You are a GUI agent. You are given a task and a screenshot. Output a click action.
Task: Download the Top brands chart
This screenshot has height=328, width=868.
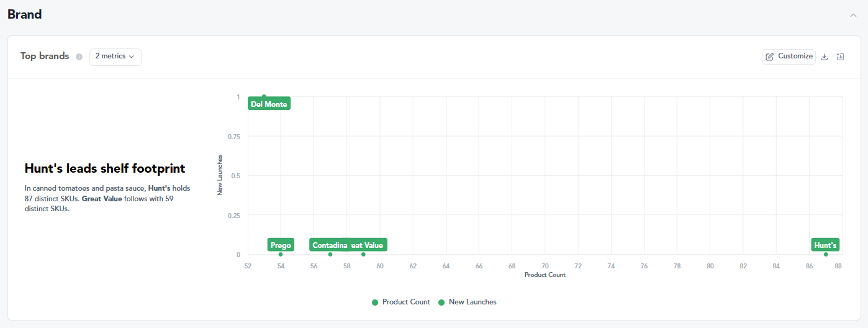tap(825, 57)
